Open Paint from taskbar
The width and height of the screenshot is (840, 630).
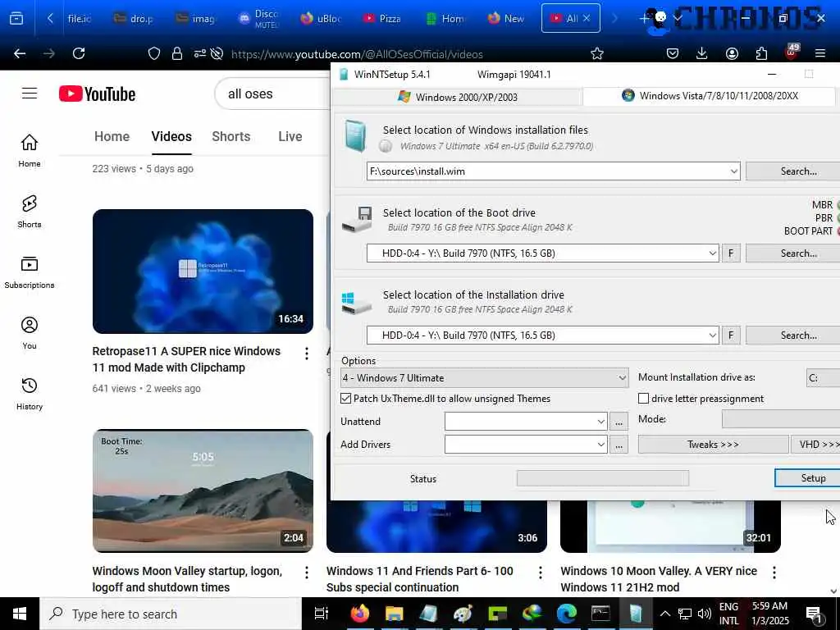pos(463,614)
